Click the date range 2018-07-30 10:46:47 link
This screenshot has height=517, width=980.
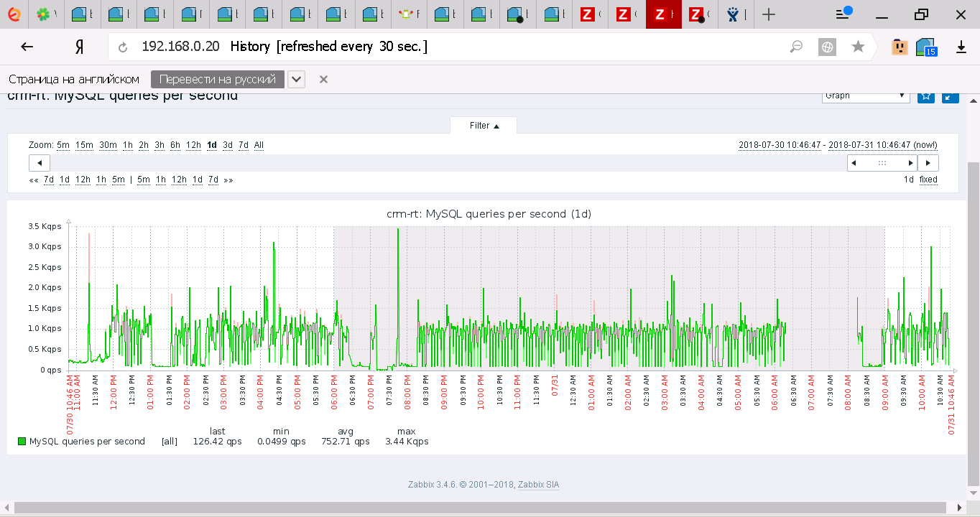[x=780, y=145]
